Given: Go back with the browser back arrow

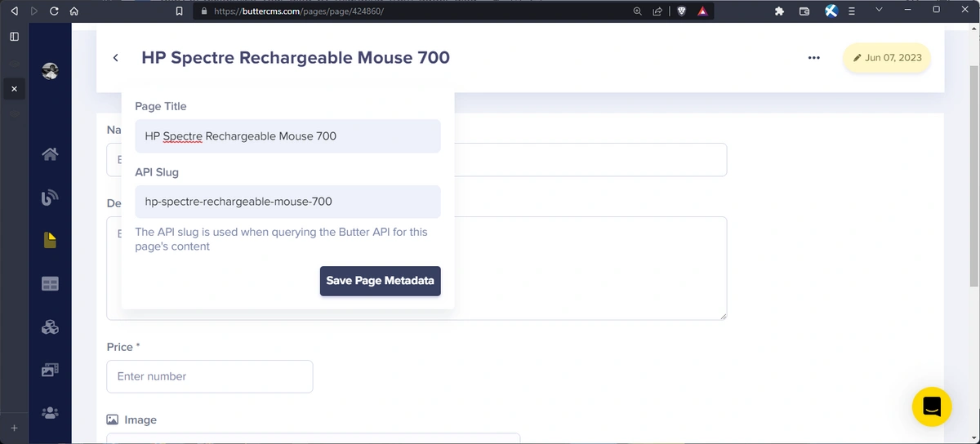Looking at the screenshot, I should click(x=14, y=11).
